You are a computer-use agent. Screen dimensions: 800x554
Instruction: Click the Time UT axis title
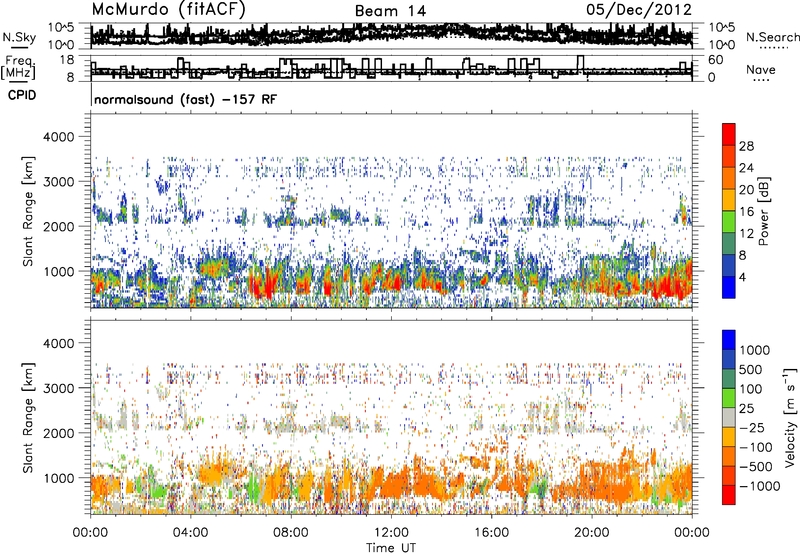coord(391,548)
